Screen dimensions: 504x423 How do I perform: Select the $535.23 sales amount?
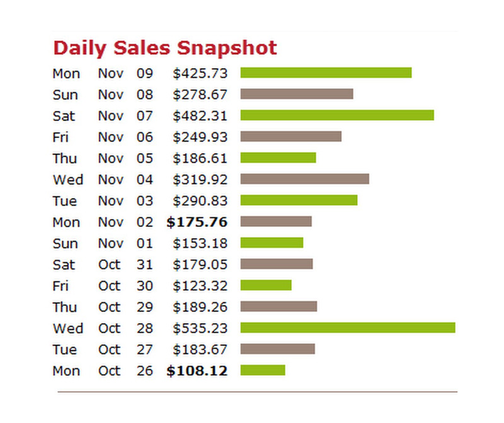point(200,328)
